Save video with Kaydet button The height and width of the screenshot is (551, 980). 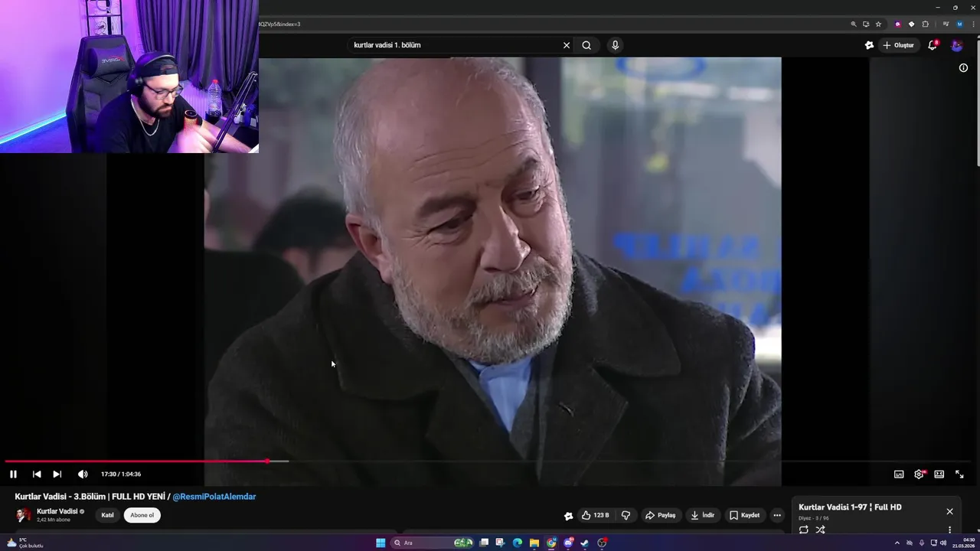tap(745, 515)
